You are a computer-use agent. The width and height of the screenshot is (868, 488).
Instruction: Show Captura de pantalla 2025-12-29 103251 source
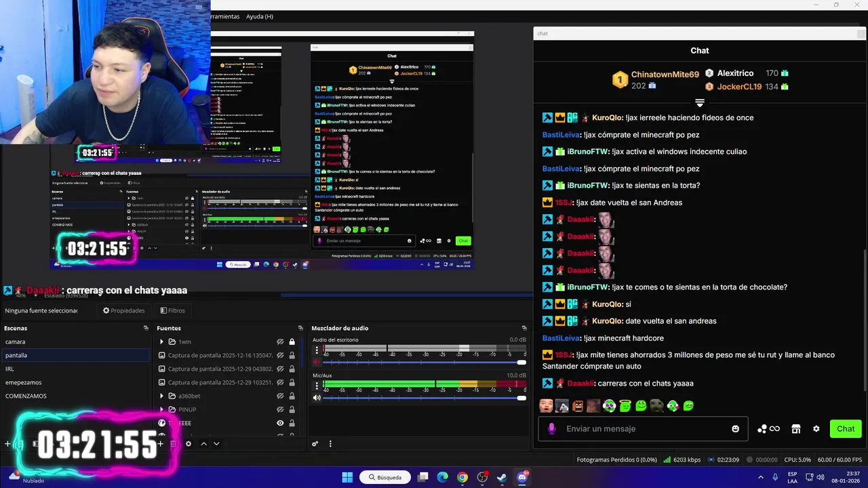coord(280,382)
